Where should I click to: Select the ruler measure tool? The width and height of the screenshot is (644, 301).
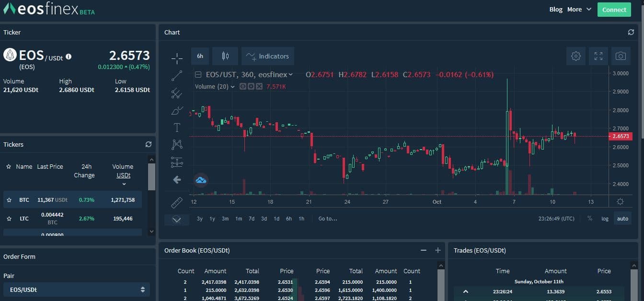(177, 203)
